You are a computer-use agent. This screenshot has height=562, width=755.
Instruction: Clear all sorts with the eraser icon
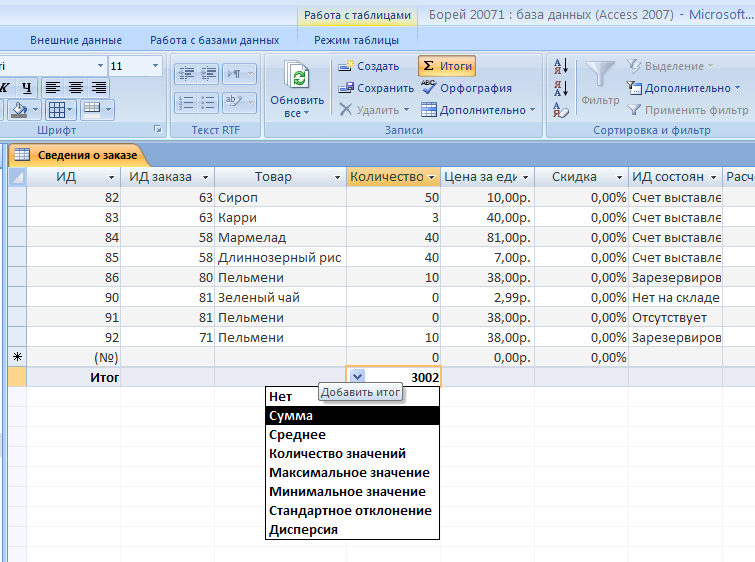point(560,110)
